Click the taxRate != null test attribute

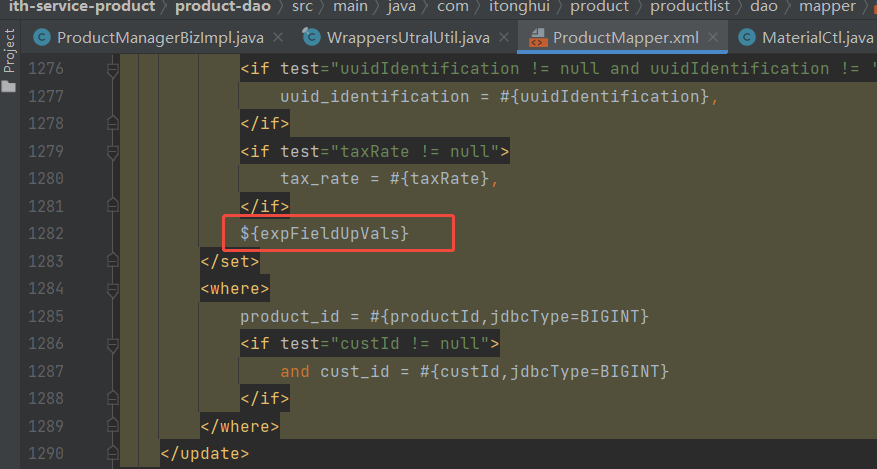[x=389, y=151]
